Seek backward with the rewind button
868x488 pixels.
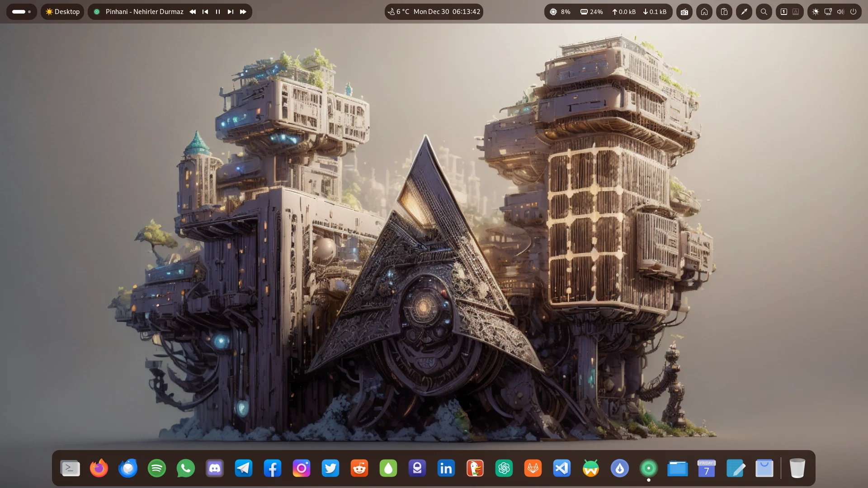(193, 12)
